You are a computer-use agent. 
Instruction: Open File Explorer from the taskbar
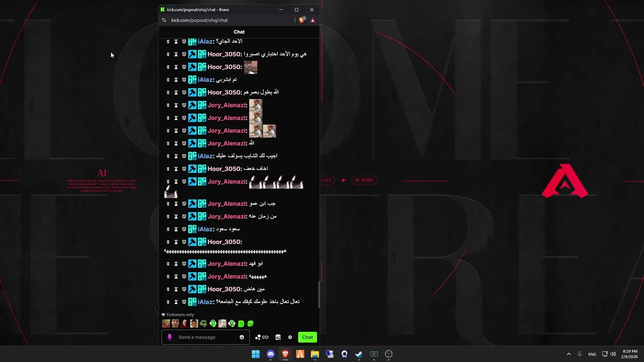(315, 354)
